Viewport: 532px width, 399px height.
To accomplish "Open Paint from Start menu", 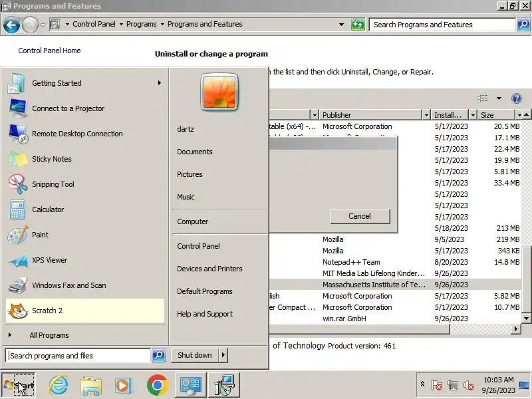I will (x=85, y=235).
